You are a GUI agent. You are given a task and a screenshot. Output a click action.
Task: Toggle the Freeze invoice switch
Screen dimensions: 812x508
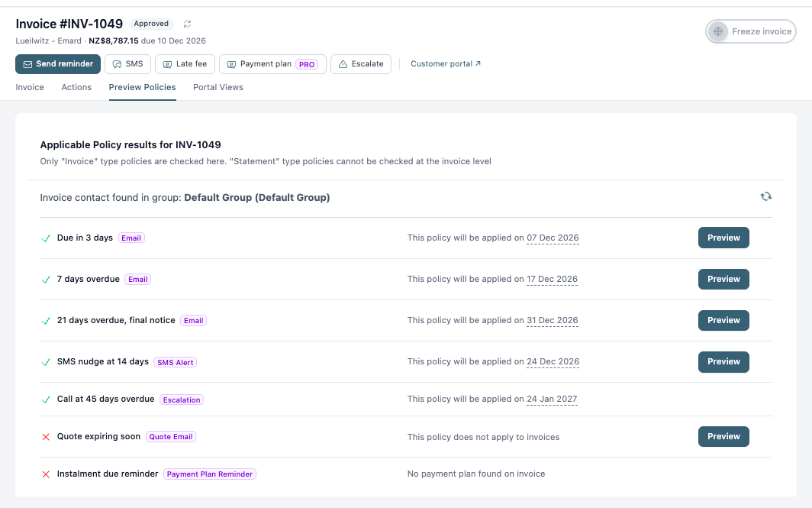[x=750, y=31]
